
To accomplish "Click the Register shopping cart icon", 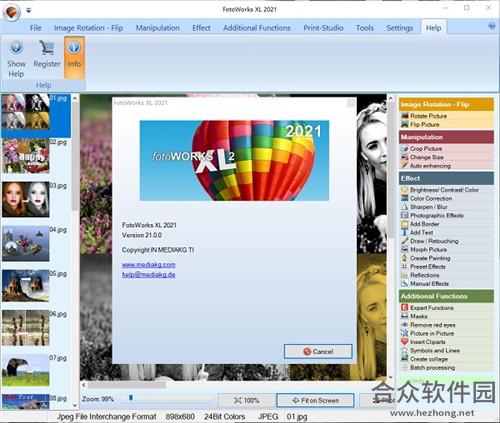I will click(x=47, y=48).
